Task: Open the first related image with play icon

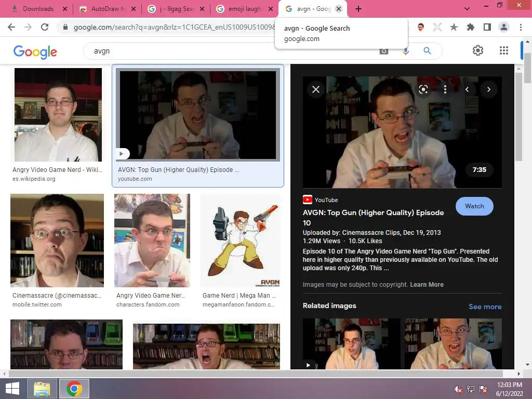Action: pos(352,344)
